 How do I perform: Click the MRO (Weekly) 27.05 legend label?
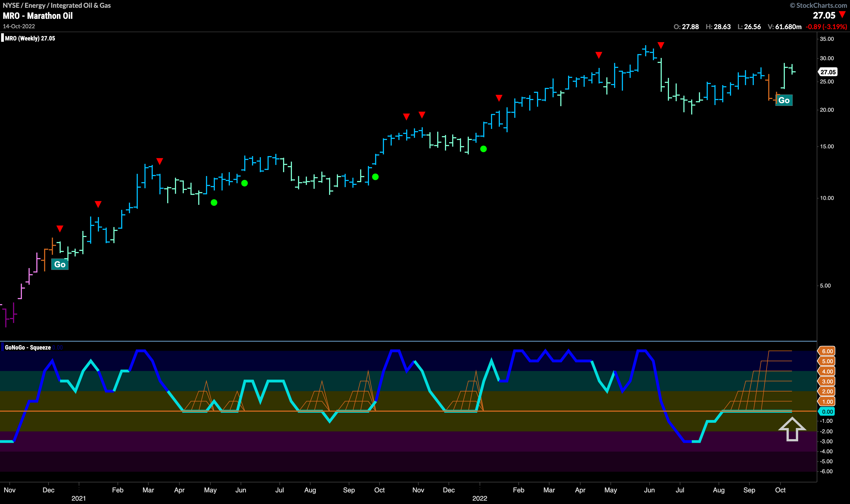click(30, 38)
